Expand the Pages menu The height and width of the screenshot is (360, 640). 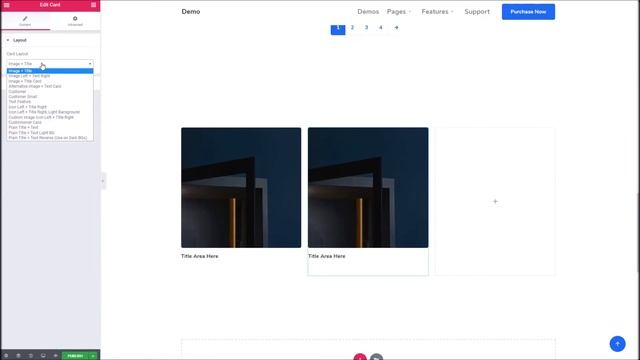(x=399, y=12)
